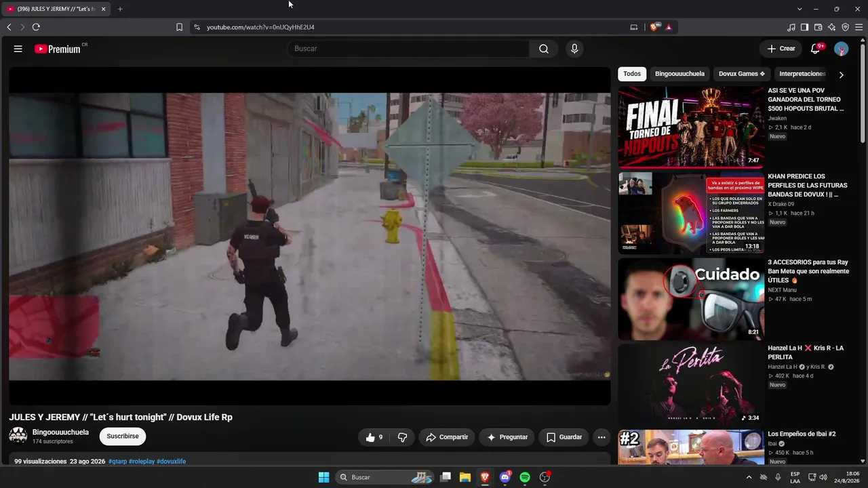
Task: Reload the current page
Action: 36,27
